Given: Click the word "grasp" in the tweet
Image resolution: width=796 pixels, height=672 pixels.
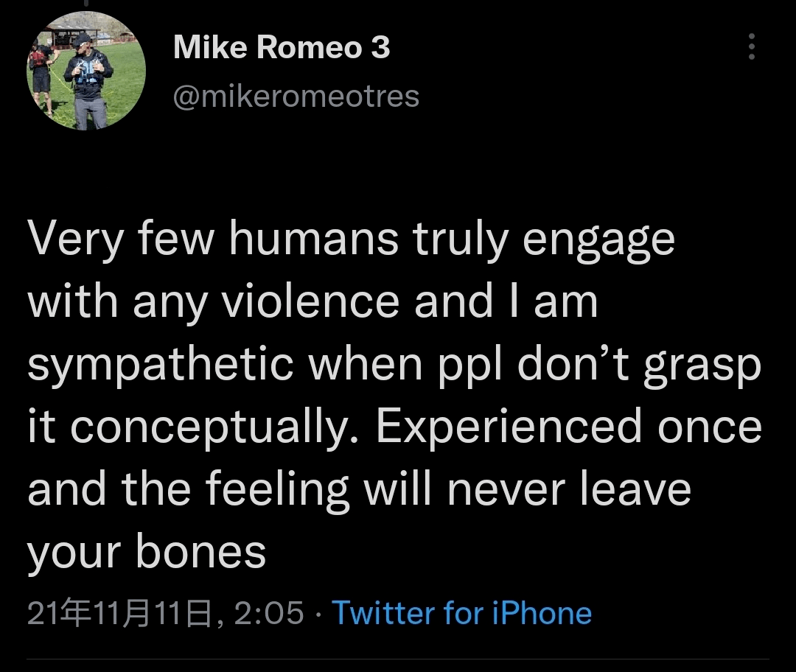Looking at the screenshot, I should coord(701,365).
